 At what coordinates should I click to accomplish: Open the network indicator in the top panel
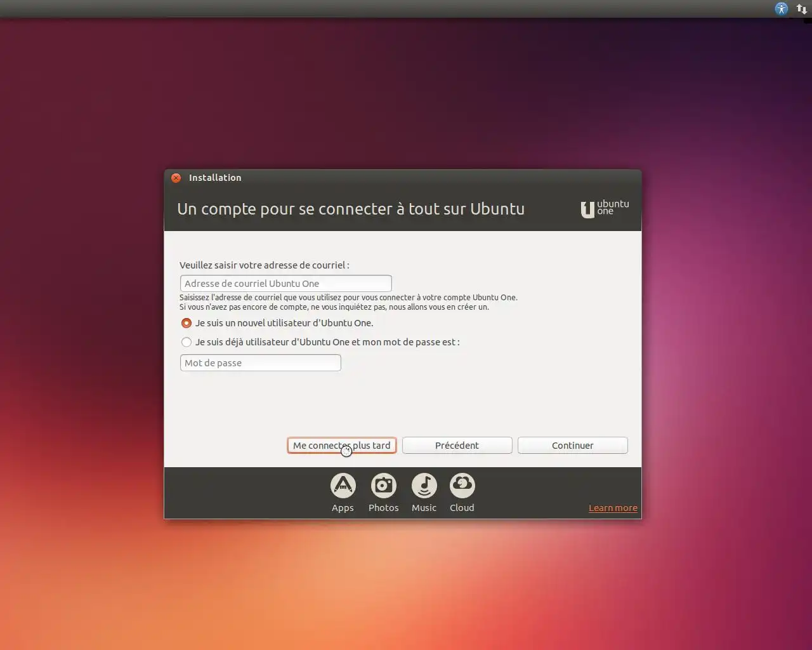802,9
